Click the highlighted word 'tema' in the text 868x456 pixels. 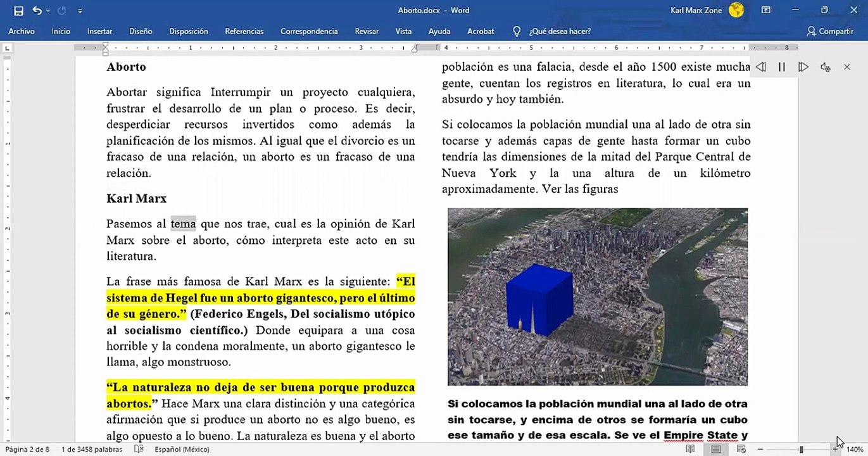click(183, 224)
